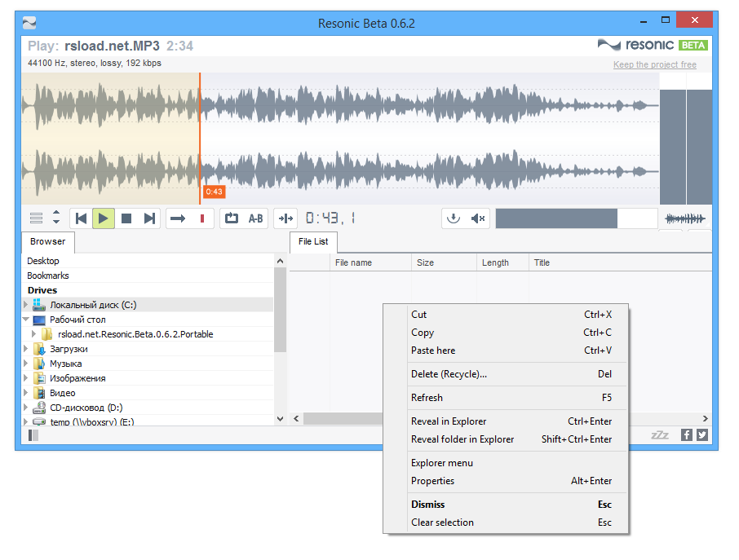Click the file list scroll right arrow
The height and width of the screenshot is (560, 739).
tap(705, 419)
